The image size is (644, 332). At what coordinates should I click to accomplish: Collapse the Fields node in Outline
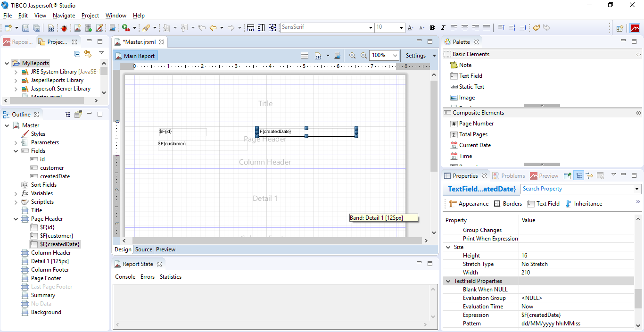(x=16, y=151)
